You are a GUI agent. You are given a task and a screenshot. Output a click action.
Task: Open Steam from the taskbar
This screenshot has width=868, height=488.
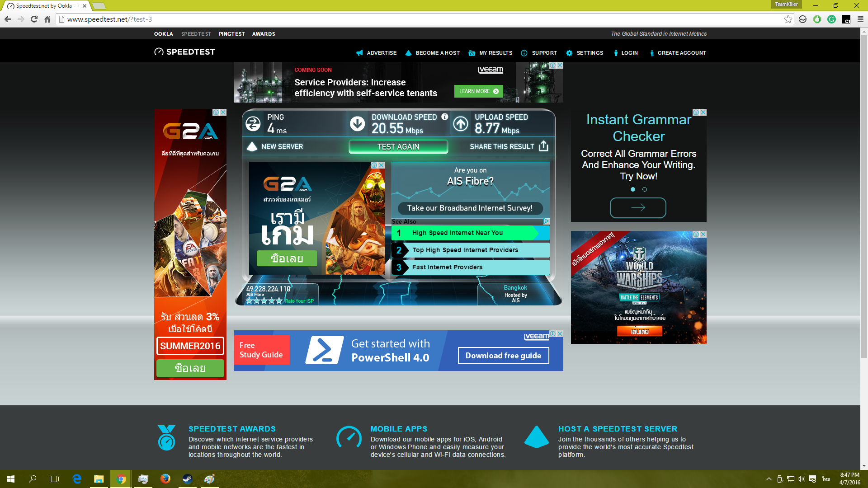(x=187, y=479)
